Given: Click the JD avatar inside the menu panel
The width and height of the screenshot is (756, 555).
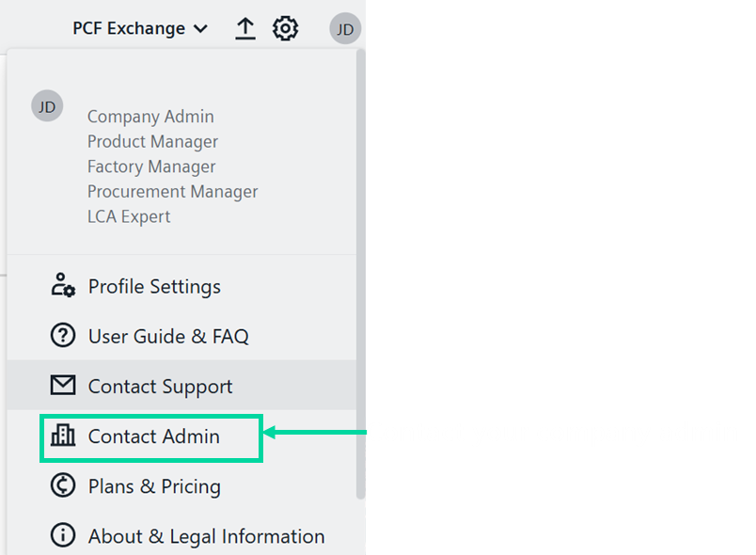Looking at the screenshot, I should click(x=47, y=106).
